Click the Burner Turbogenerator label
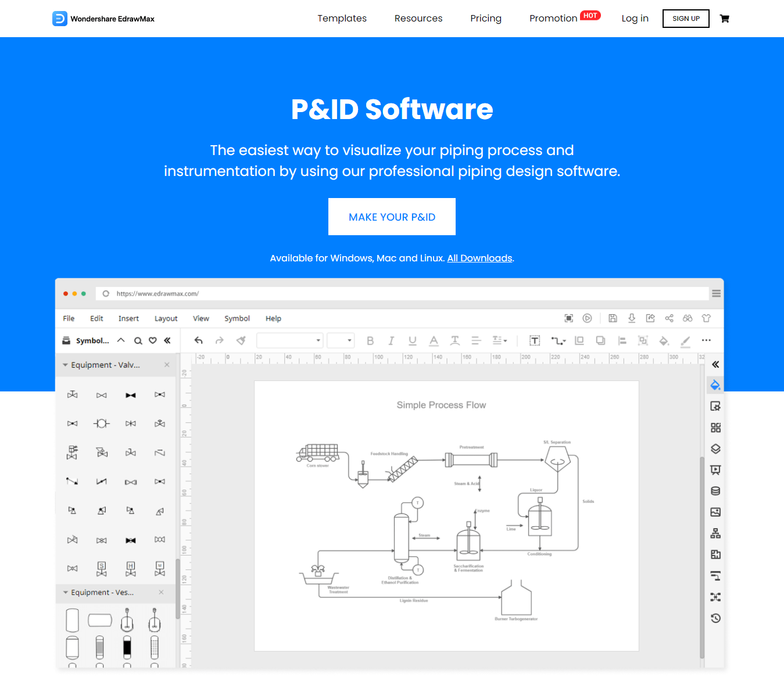Image resolution: width=784 pixels, height=676 pixels. click(516, 619)
